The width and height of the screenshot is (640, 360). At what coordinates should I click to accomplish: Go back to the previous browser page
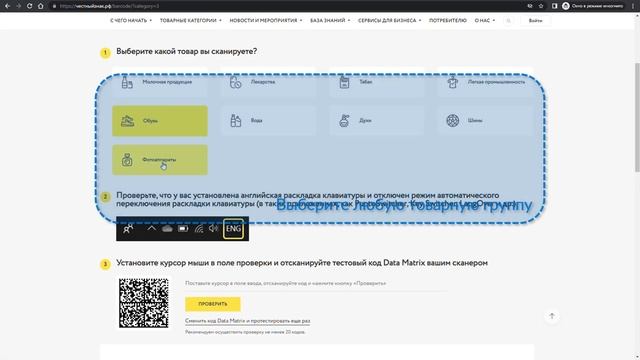7,6
